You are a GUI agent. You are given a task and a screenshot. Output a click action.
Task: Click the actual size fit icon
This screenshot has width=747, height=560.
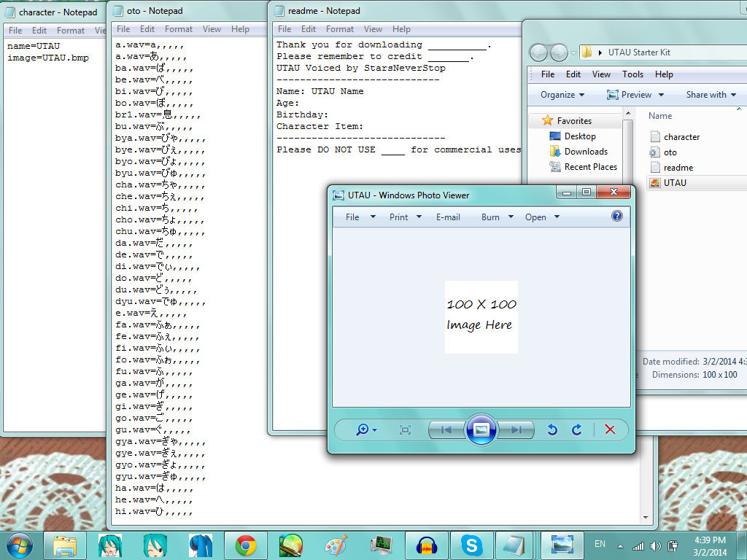(405, 430)
